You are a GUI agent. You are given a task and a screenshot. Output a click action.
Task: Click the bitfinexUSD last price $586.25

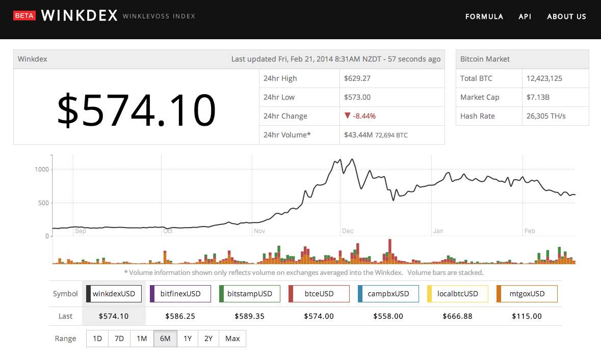point(180,316)
